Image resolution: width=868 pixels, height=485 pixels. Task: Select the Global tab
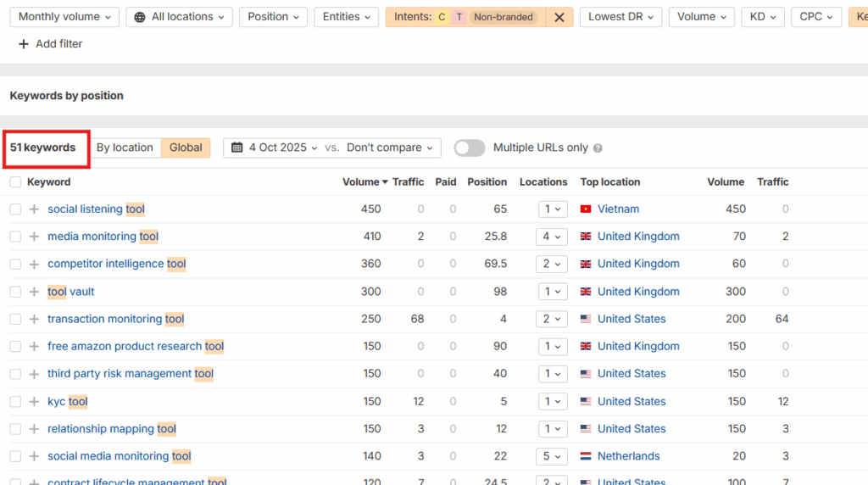pos(186,148)
